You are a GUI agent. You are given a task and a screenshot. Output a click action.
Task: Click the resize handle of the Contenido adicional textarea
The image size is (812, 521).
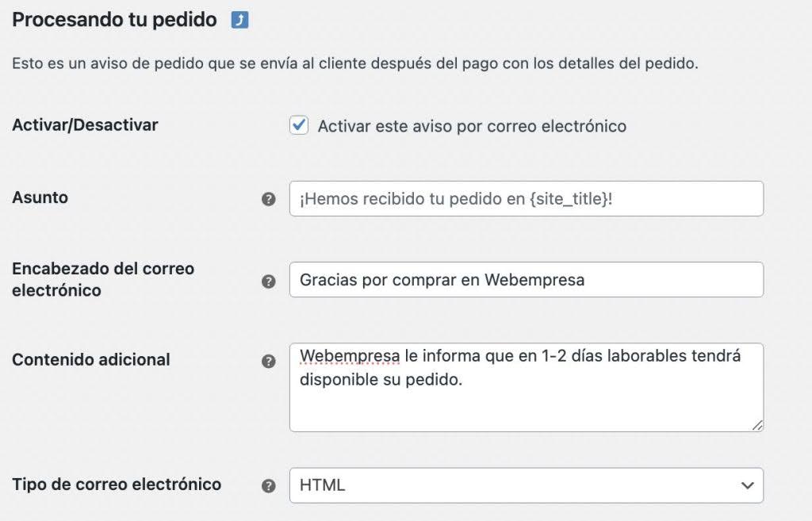757,425
